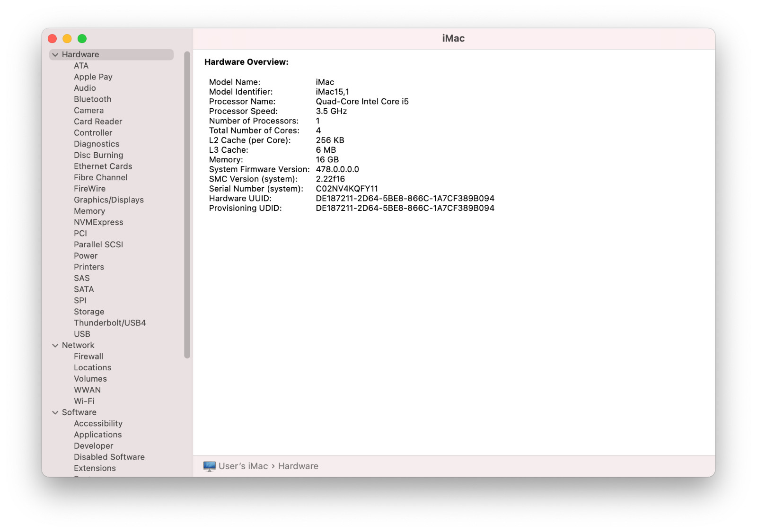Open Locations under Network
The image size is (757, 532).
93,368
